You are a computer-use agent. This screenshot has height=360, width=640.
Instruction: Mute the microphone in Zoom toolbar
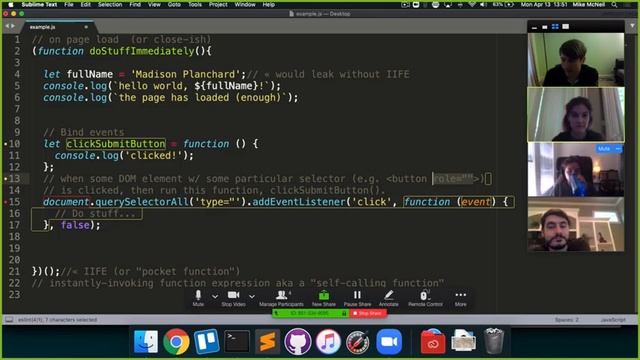[x=198, y=298]
